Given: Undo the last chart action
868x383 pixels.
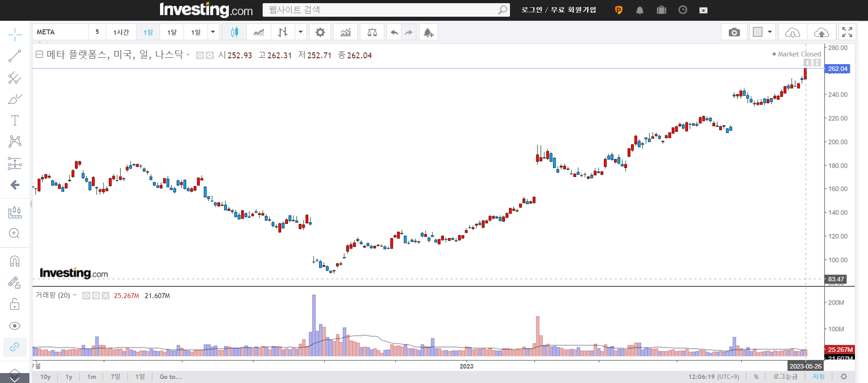Looking at the screenshot, I should click(394, 32).
